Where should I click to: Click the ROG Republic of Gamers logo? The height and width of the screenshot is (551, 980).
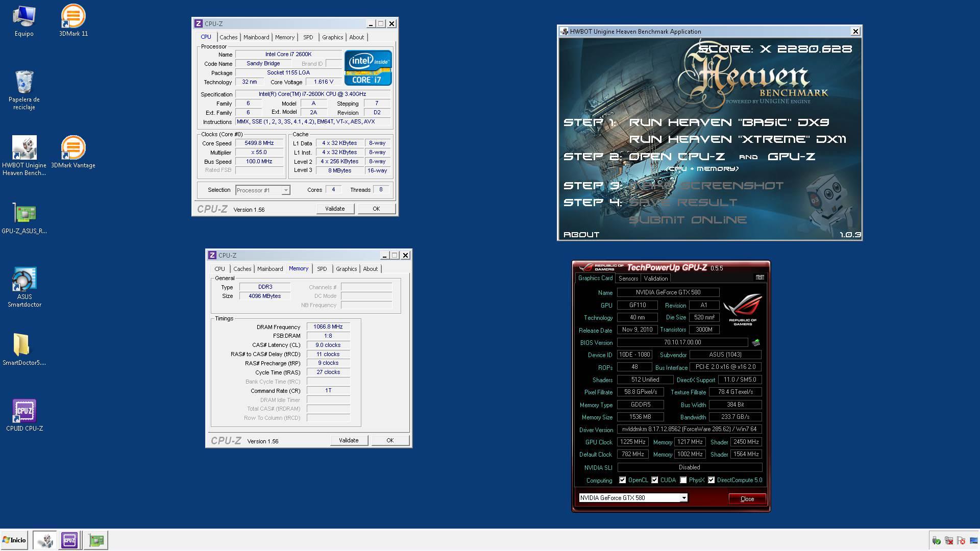click(743, 309)
